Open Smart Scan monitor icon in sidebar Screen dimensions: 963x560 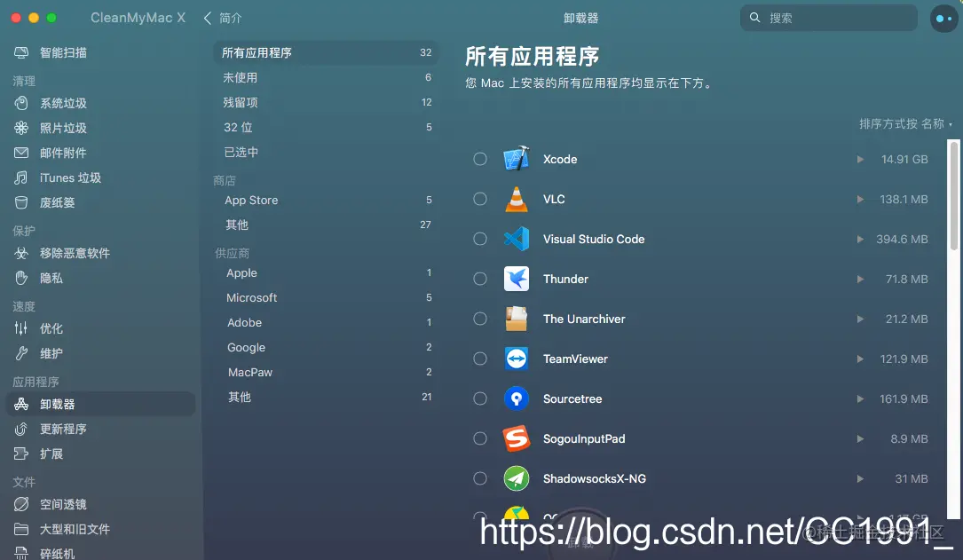pos(21,53)
